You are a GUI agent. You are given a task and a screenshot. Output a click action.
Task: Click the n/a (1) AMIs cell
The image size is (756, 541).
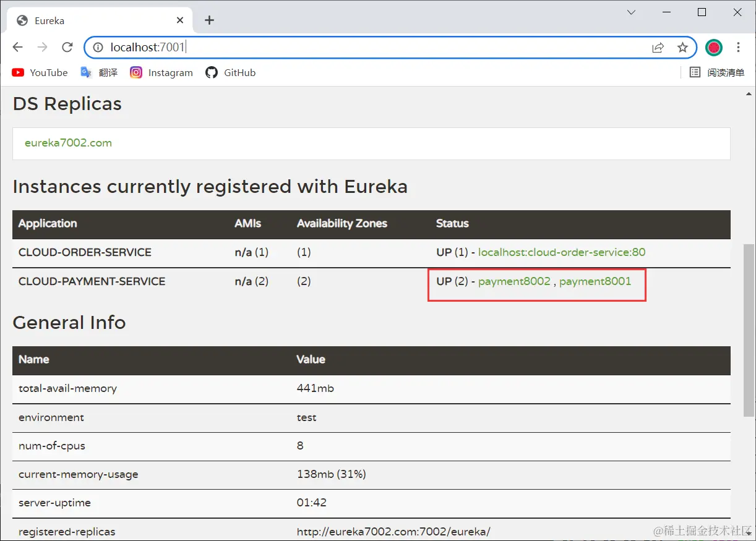(252, 252)
